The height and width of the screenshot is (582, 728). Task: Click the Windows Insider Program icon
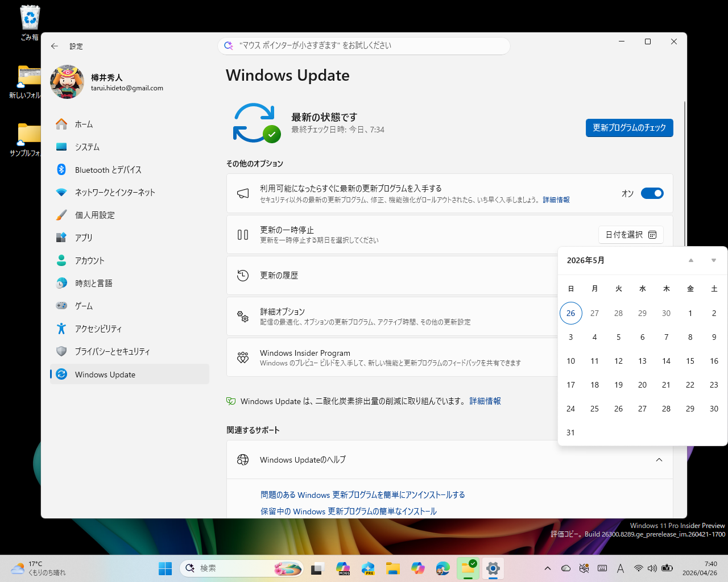coord(243,357)
